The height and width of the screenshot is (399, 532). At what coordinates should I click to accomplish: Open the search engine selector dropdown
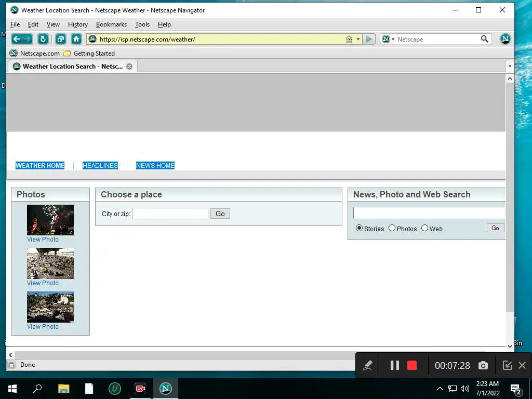click(393, 39)
